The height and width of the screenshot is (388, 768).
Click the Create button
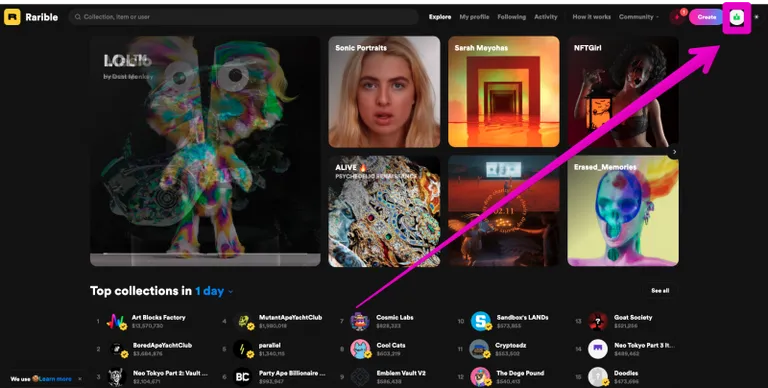pyautogui.click(x=706, y=17)
